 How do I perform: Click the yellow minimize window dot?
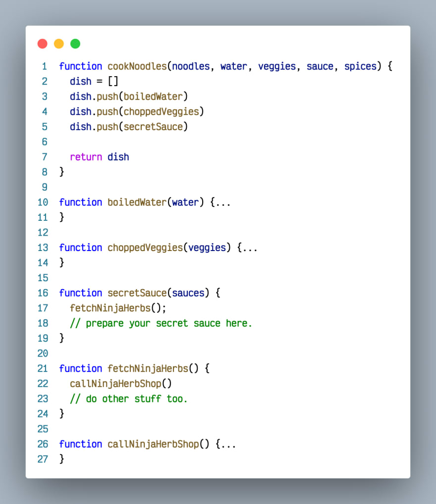tap(59, 44)
